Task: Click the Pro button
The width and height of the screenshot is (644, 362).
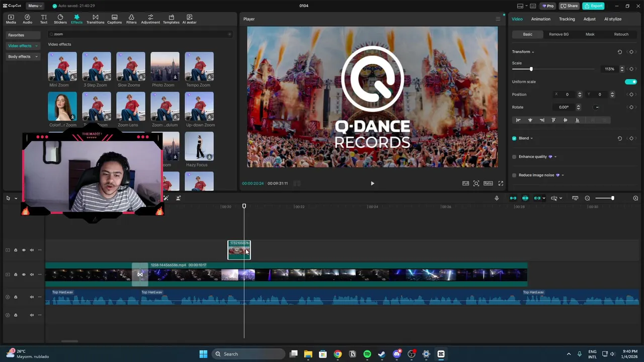Action: 547,6
